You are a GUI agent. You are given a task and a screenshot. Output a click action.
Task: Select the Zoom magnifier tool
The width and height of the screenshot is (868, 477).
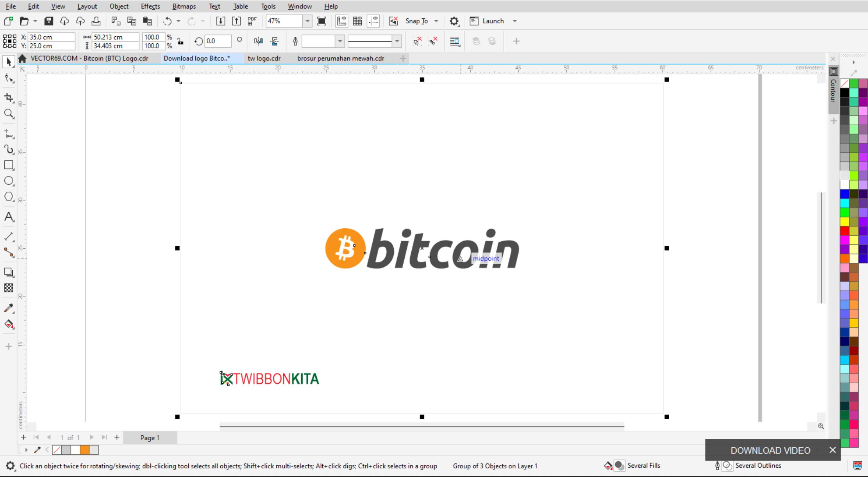tap(9, 114)
